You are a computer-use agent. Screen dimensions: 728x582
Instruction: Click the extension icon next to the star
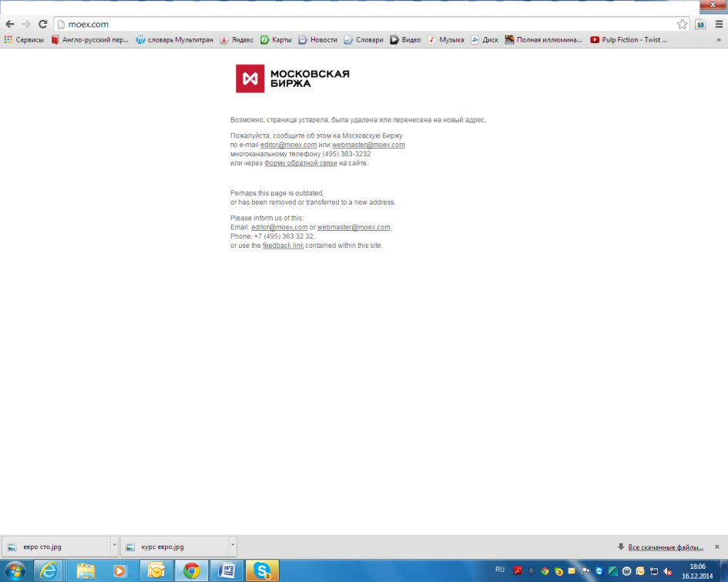[x=700, y=25]
